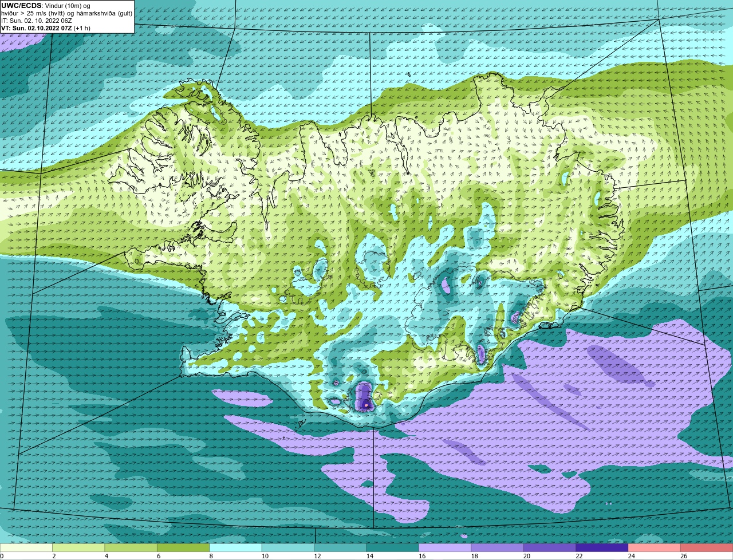Click the 4–6 m/s light green swatch
733x560 pixels.
(x=131, y=547)
